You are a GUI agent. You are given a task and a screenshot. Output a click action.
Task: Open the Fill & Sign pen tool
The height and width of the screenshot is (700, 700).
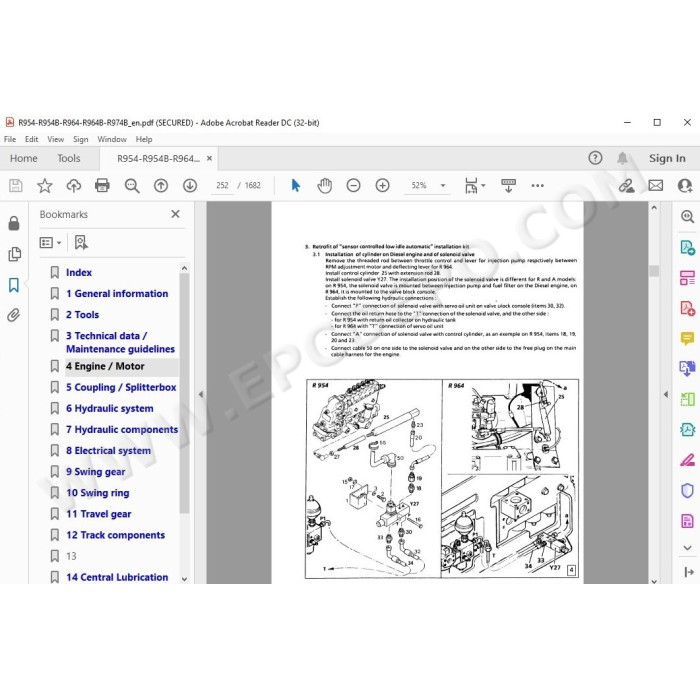pos(687,460)
